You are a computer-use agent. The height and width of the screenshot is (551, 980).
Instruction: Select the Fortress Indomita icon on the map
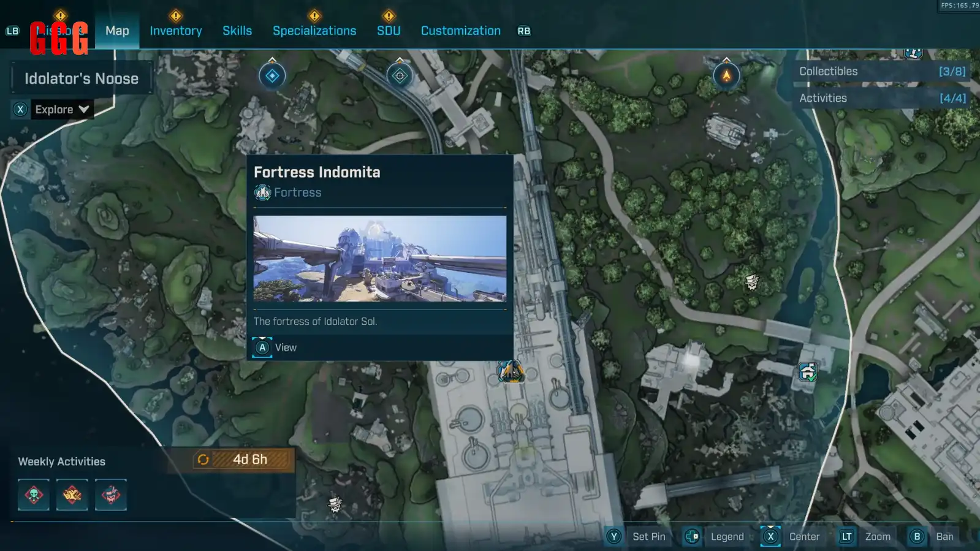tap(511, 371)
